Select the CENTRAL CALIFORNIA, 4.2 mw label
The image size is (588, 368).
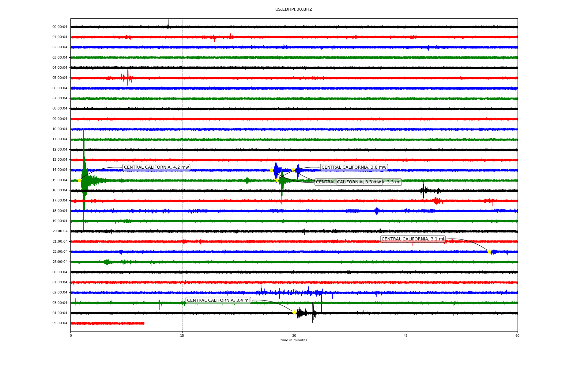pyautogui.click(x=156, y=167)
